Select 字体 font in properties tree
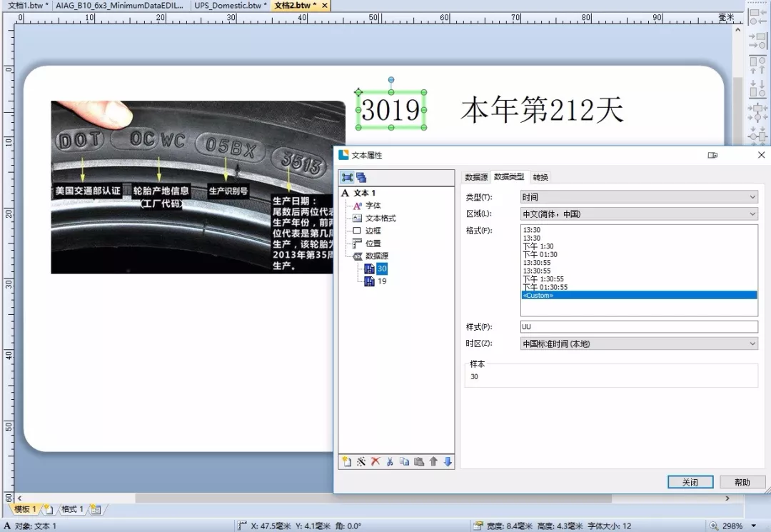Screen dimensions: 771x532 pos(373,206)
